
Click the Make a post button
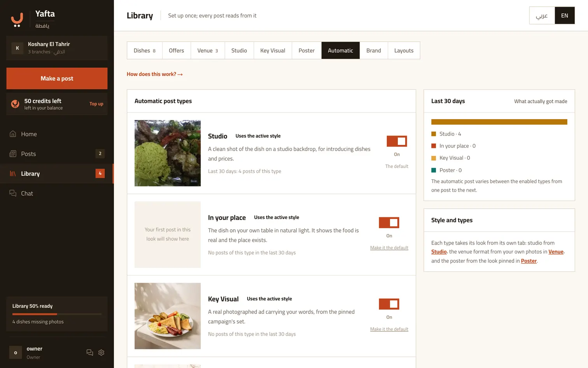57,79
